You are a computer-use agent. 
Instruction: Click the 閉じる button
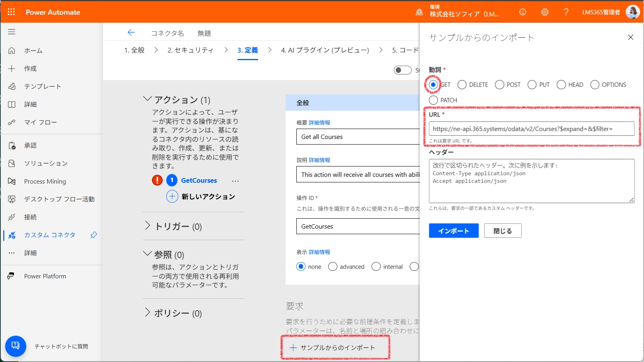click(x=503, y=231)
